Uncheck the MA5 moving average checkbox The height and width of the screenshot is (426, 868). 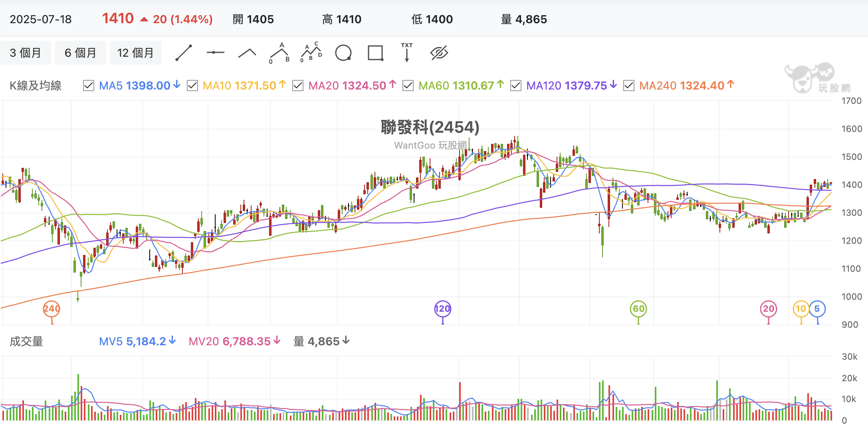pyautogui.click(x=88, y=86)
